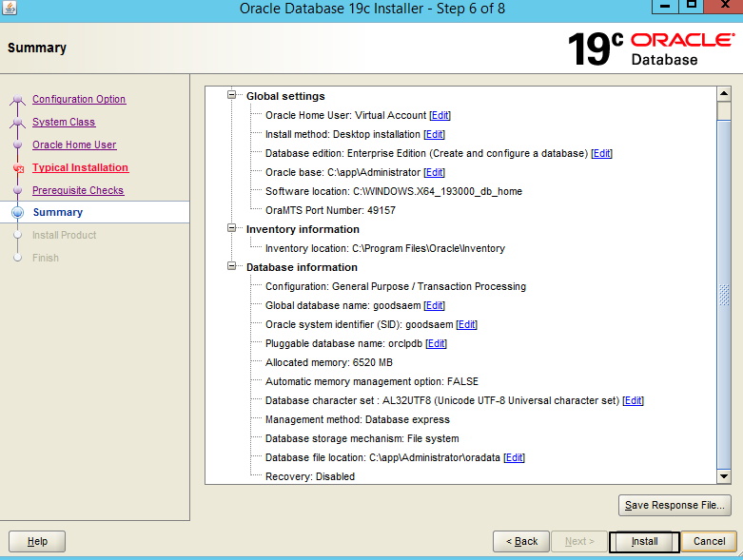Edit the Database file location

tap(514, 457)
